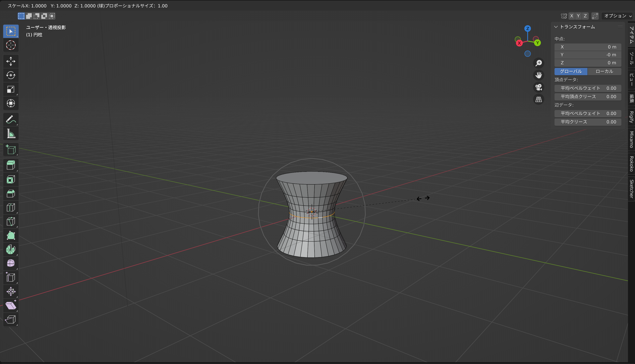635x364 pixels.
Task: Adjust edge 平均クリース slider
Action: coord(588,122)
